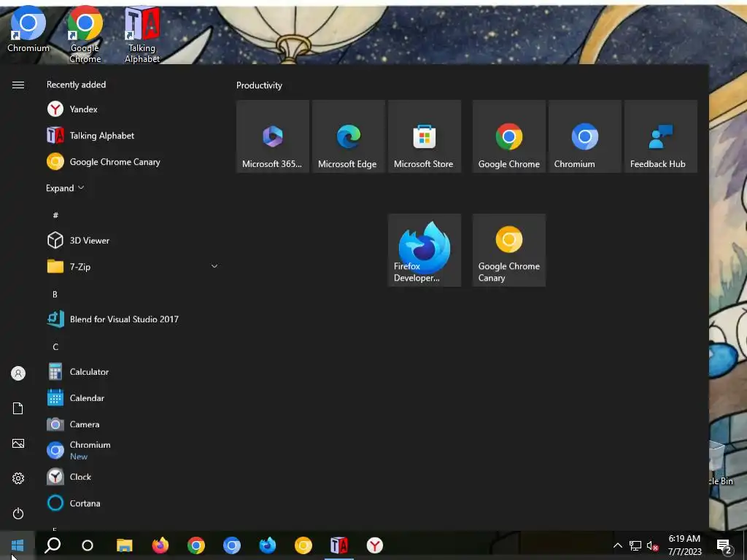Launch Chromium from the app list
The image size is (747, 560).
pyautogui.click(x=133, y=451)
